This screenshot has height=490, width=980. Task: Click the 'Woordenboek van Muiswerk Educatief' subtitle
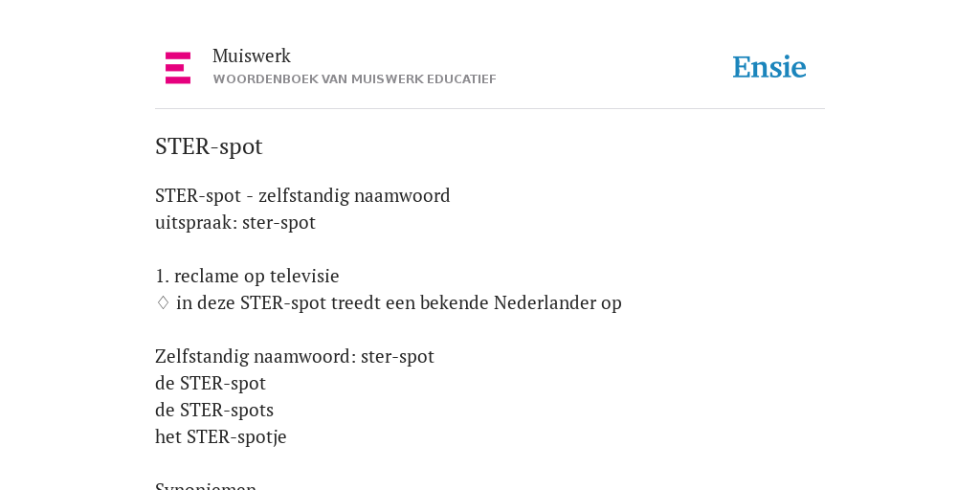[x=354, y=79]
